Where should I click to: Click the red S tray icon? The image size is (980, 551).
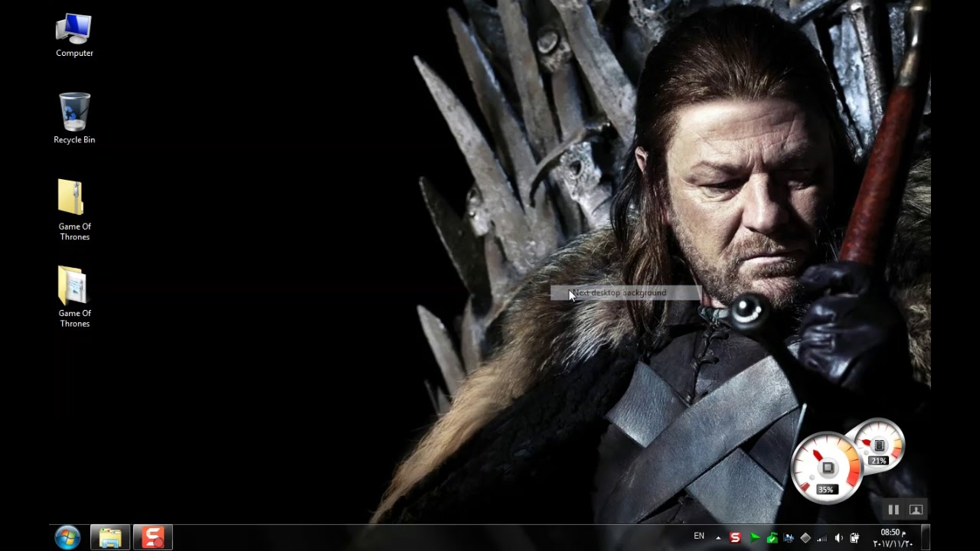(735, 538)
